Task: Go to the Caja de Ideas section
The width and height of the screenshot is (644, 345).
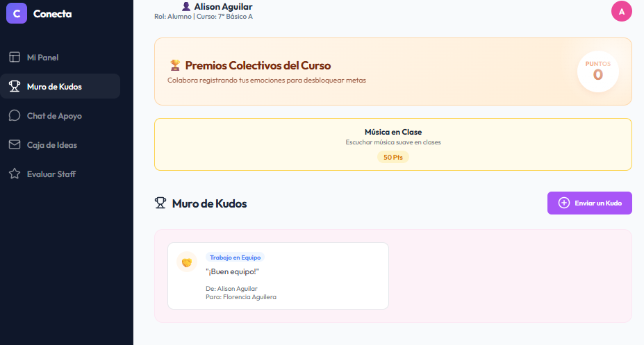Action: (x=60, y=145)
